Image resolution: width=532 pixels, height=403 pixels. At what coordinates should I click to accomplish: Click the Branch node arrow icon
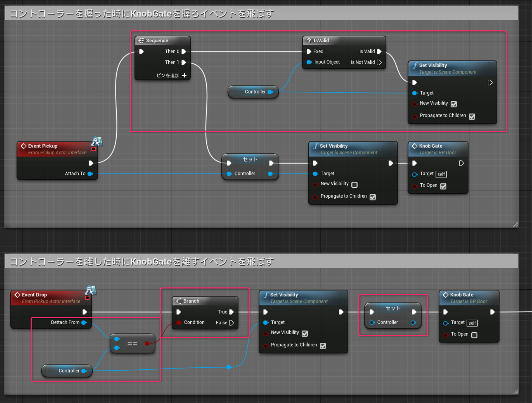coord(178,301)
